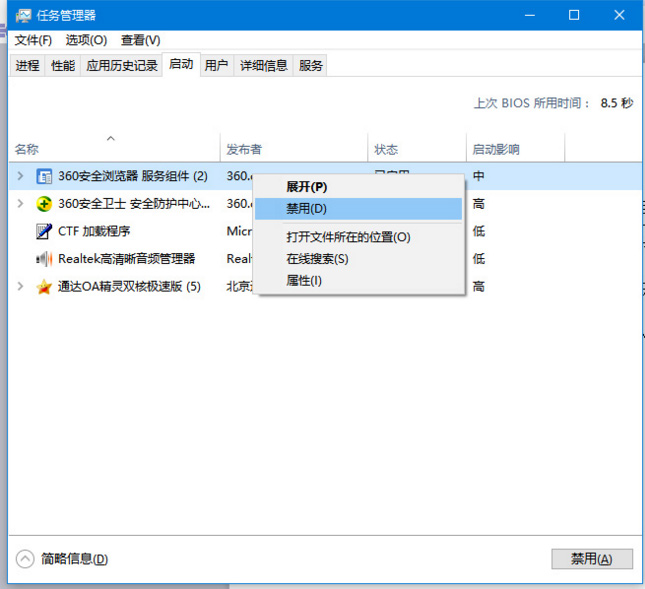
Task: Click the Realtek speaker icon
Action: coord(44,259)
